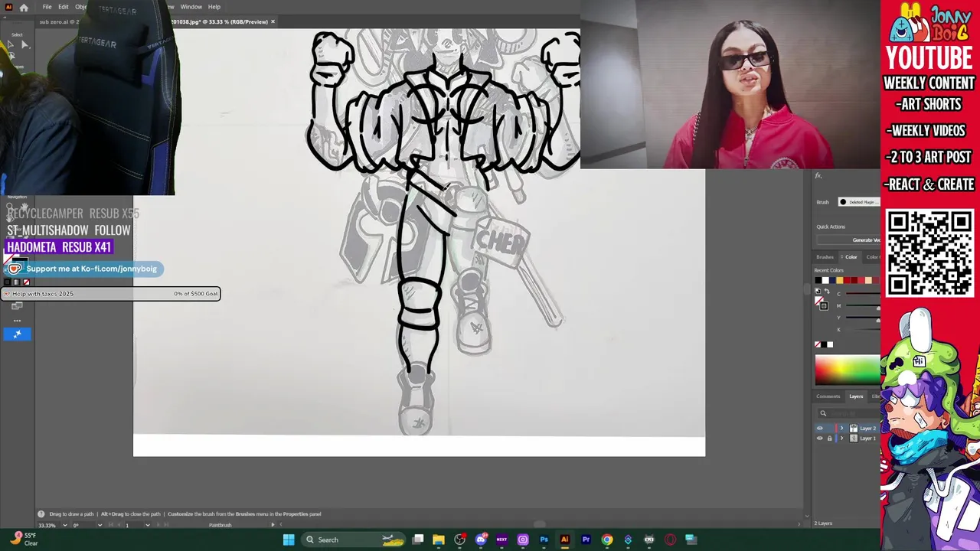Open the Edit menu
This screenshot has height=551, width=980.
[x=64, y=7]
